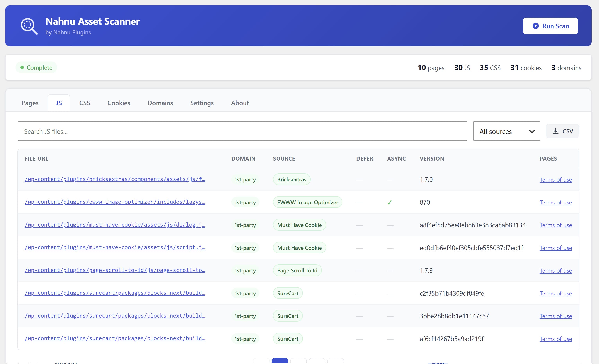The height and width of the screenshot is (364, 599).
Task: Open the must-have-cookie dialog.js file link
Action: tap(115, 225)
